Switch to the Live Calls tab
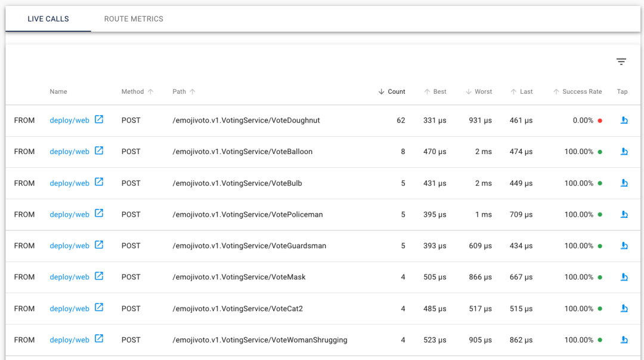 (x=48, y=19)
